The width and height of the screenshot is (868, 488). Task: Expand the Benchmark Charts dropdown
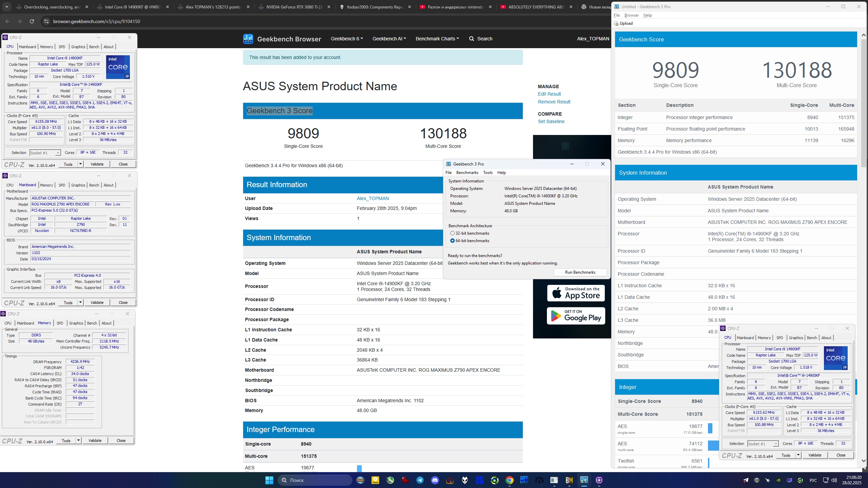437,39
